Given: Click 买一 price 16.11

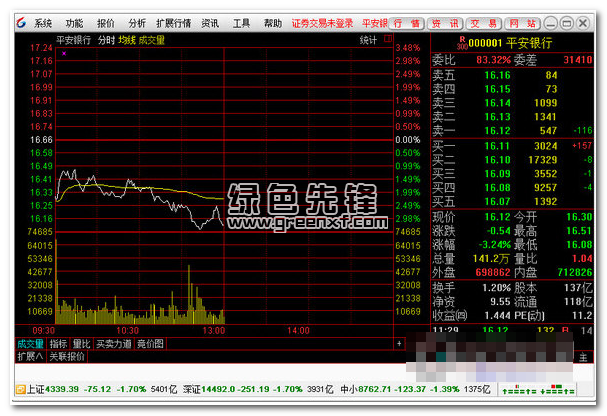Looking at the screenshot, I should [x=497, y=146].
